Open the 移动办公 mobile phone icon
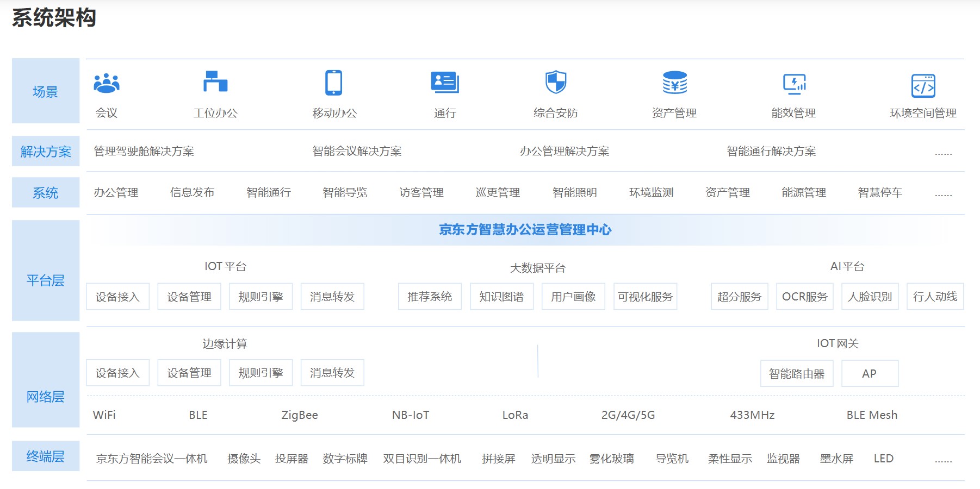The width and height of the screenshot is (980, 489). point(332,83)
